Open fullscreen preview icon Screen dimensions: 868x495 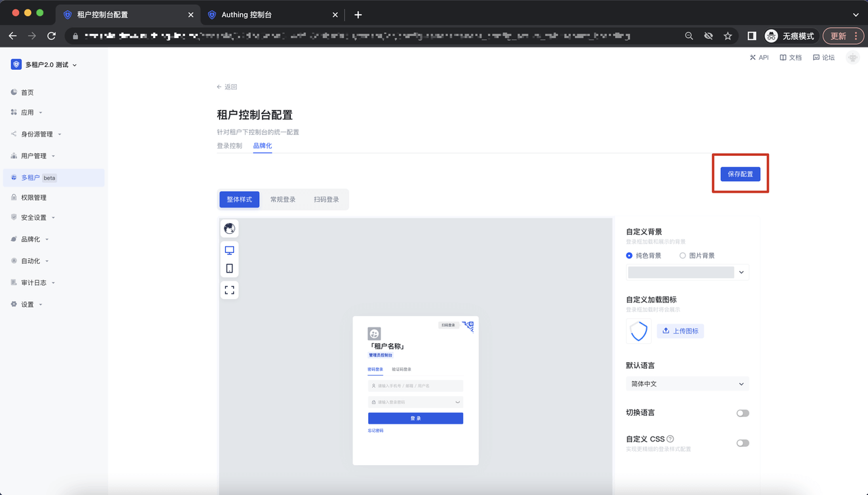tap(229, 290)
